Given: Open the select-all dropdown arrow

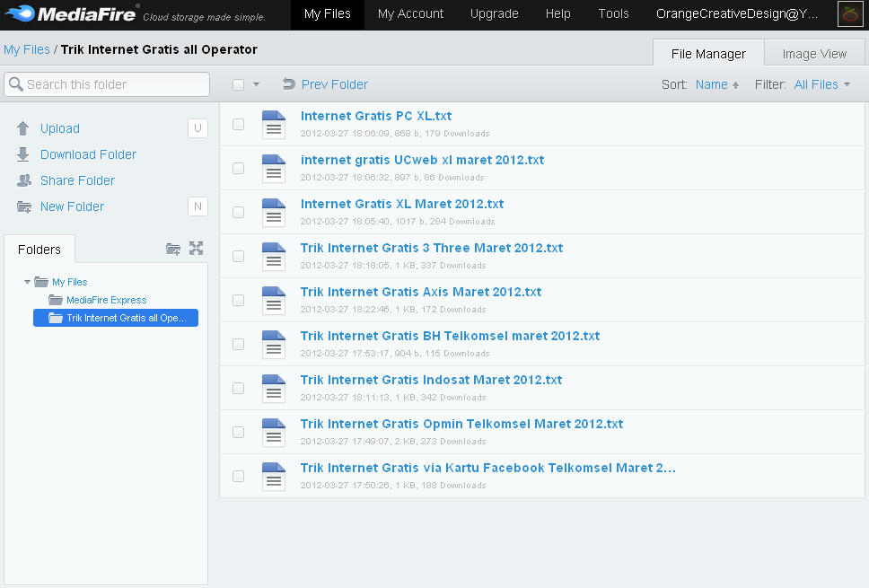Looking at the screenshot, I should pos(256,84).
